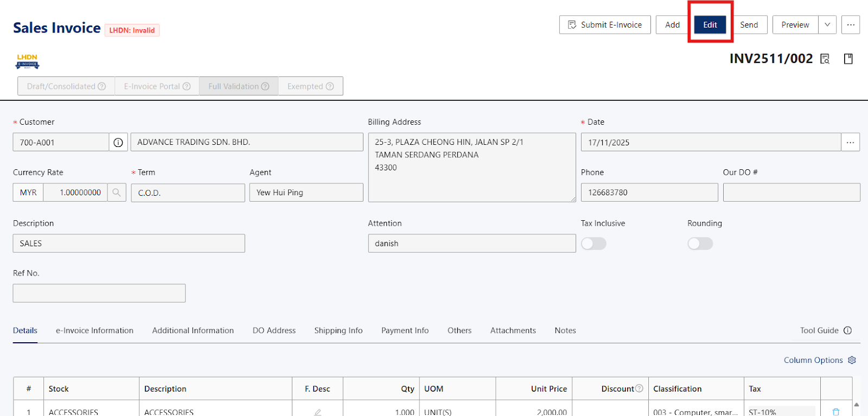This screenshot has height=416, width=868.
Task: Click the Send button
Action: point(749,25)
